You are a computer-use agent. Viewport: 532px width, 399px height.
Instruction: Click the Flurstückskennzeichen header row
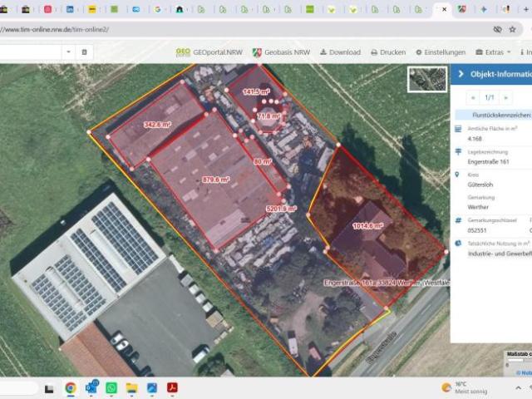[493, 115]
